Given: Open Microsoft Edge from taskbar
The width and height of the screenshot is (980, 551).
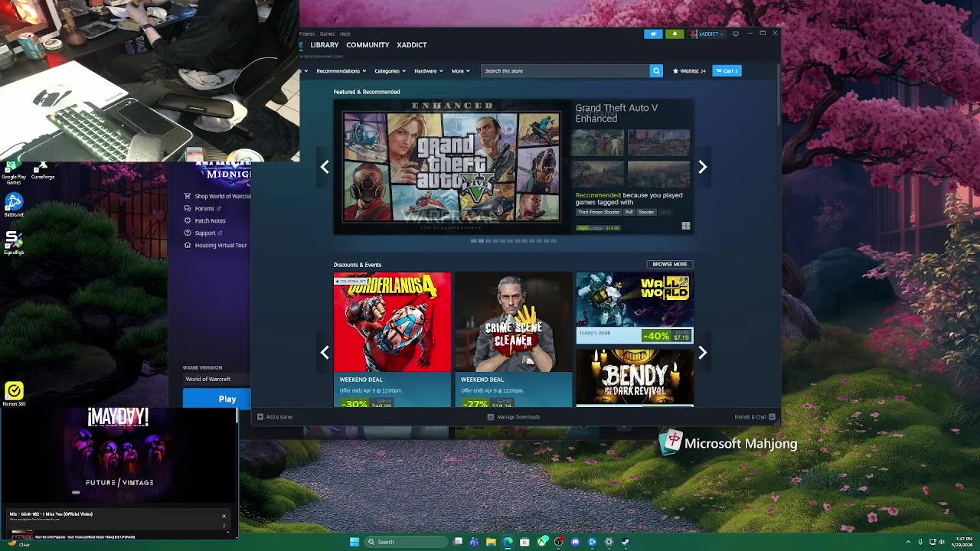Looking at the screenshot, I should [508, 542].
